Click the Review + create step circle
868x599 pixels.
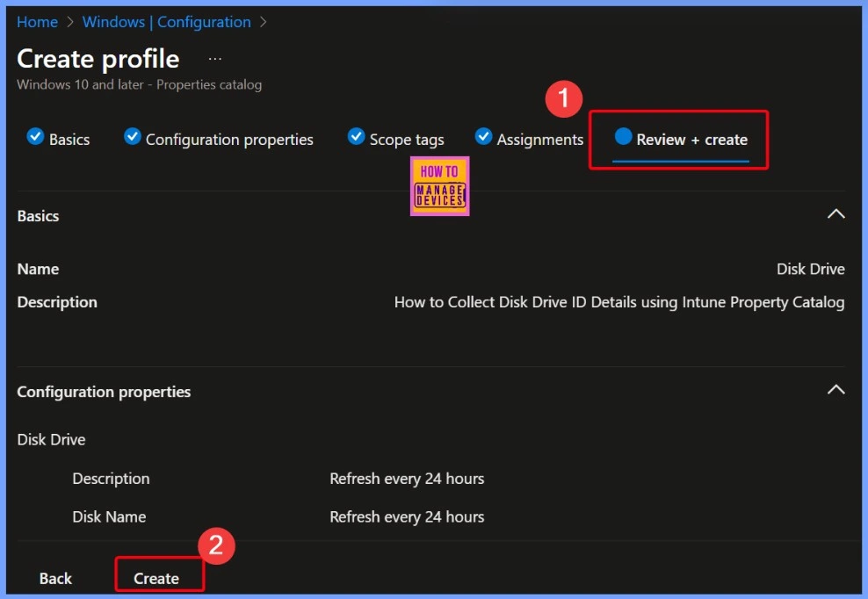point(623,136)
